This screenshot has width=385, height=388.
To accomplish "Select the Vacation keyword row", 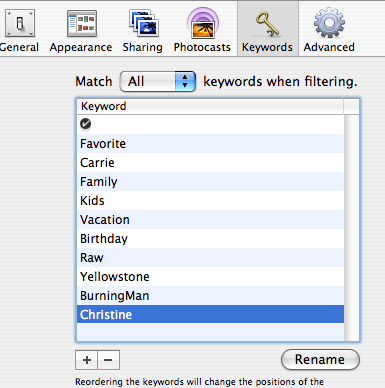I will pos(210,219).
